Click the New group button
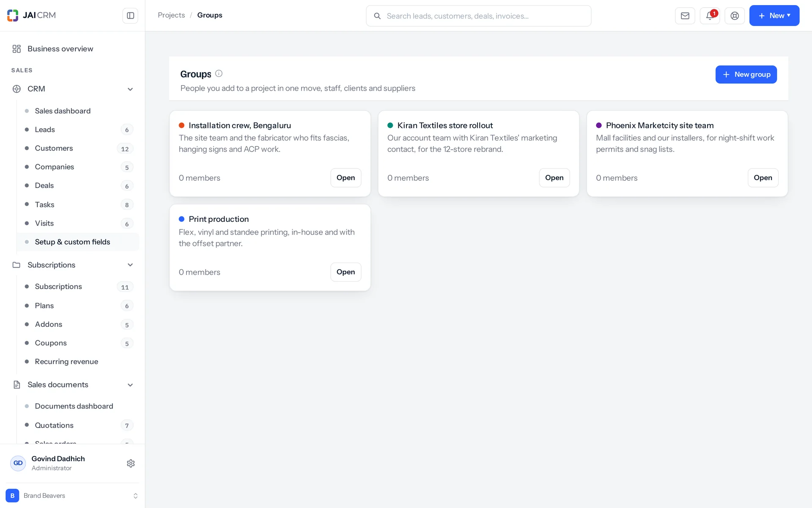 coord(746,75)
